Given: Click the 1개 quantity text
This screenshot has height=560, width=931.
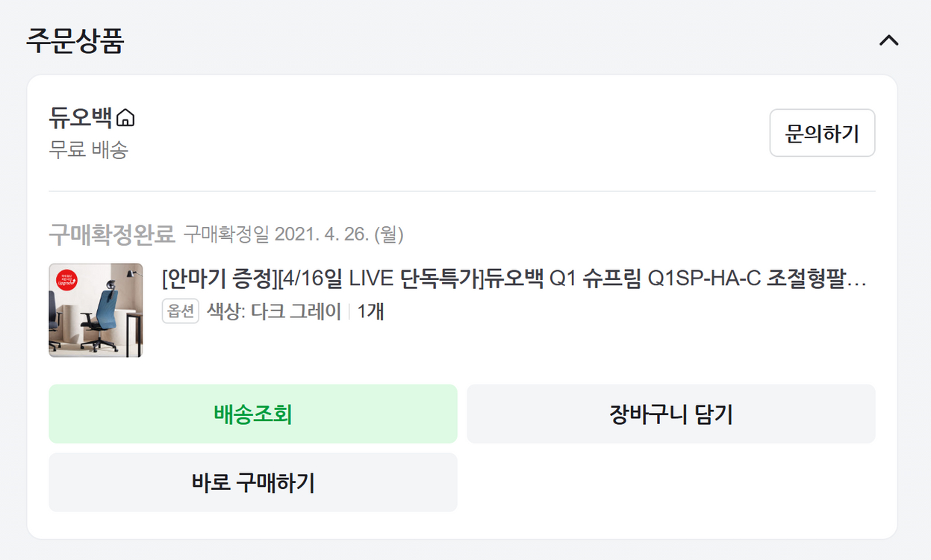Looking at the screenshot, I should point(370,311).
